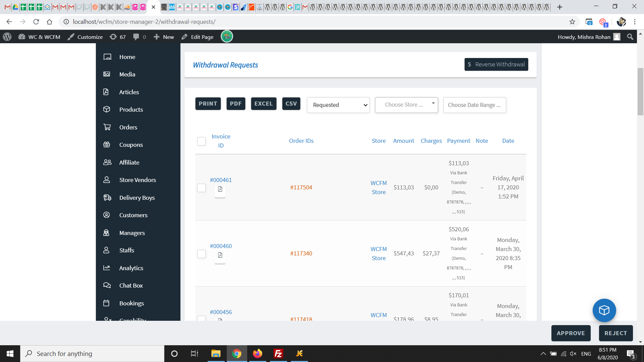Sort by the Amount column header
Image resolution: width=644 pixels, height=362 pixels.
pyautogui.click(x=404, y=141)
